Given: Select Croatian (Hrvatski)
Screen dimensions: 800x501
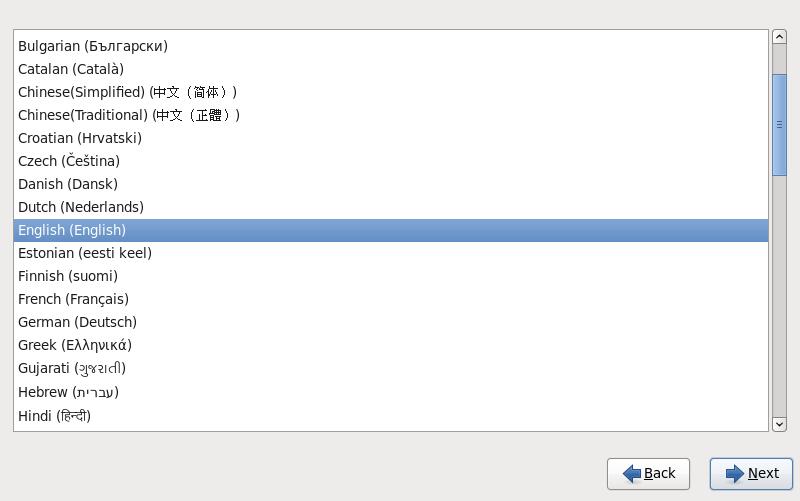Looking at the screenshot, I should [80, 138].
